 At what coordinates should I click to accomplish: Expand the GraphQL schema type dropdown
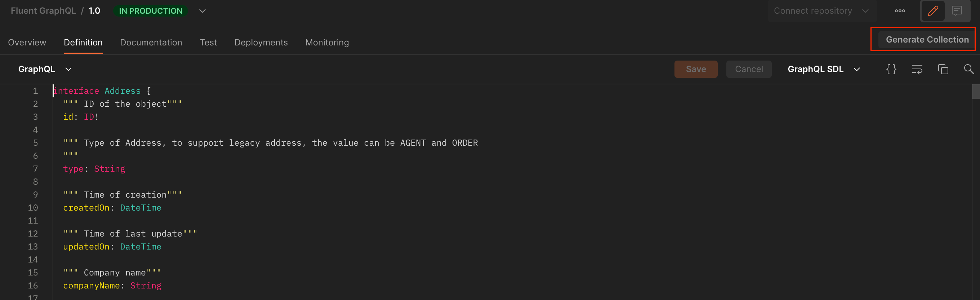[x=45, y=69]
